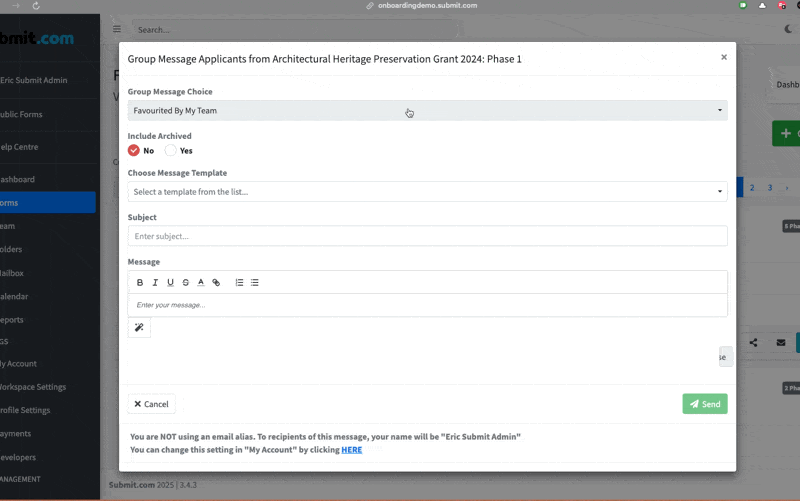
Task: Follow the HERE link to My Account
Action: [x=352, y=449]
